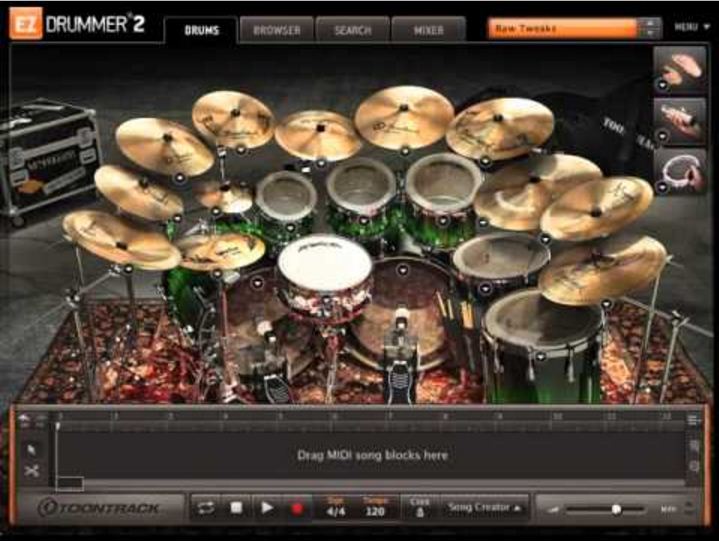Click the 4/4 time signature field
This screenshot has width=719, height=542.
point(336,511)
